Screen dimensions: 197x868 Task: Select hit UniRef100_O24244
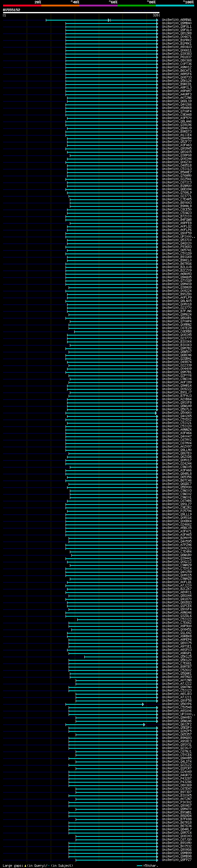177,464
